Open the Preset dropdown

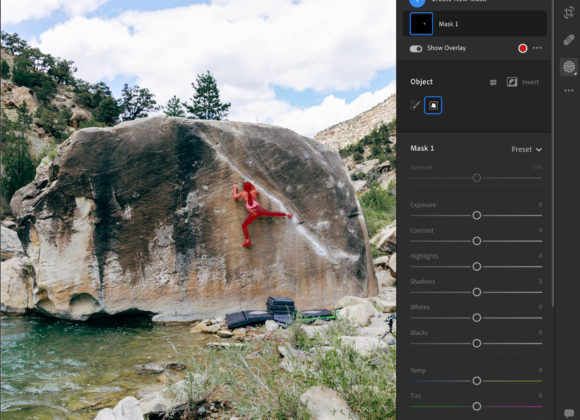coord(526,149)
